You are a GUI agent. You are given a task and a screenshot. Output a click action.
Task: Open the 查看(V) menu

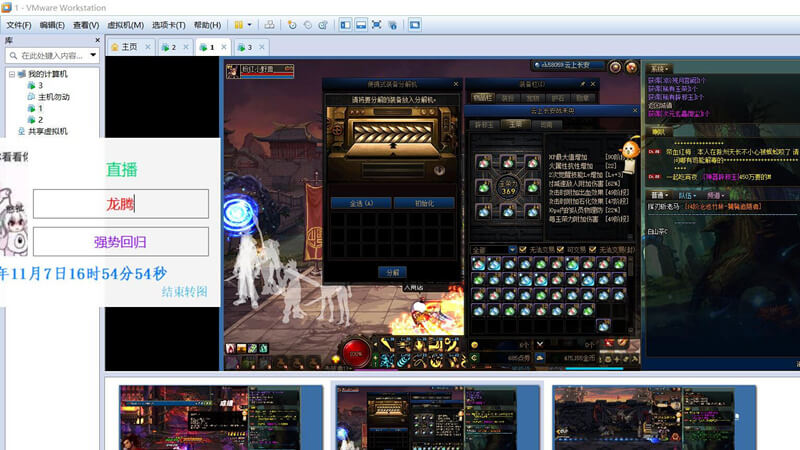coord(86,25)
